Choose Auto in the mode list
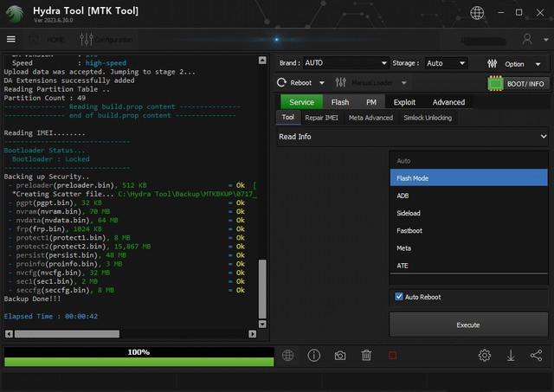Viewport: 554px width, 392px height. pos(468,161)
